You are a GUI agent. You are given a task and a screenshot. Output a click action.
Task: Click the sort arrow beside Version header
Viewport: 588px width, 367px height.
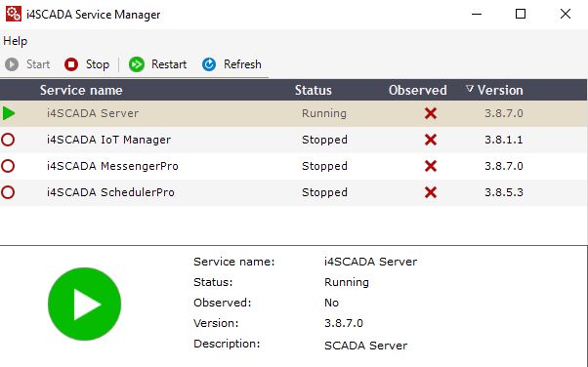(x=470, y=89)
